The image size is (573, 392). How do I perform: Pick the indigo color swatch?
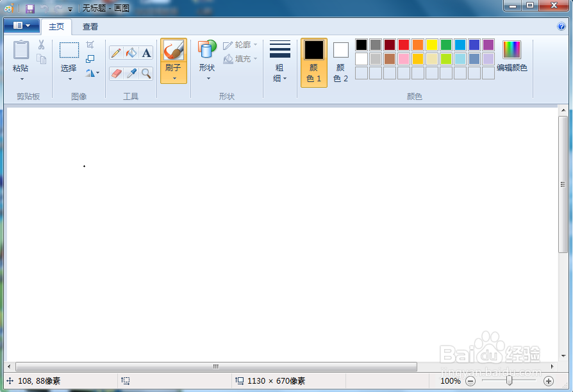(x=474, y=45)
